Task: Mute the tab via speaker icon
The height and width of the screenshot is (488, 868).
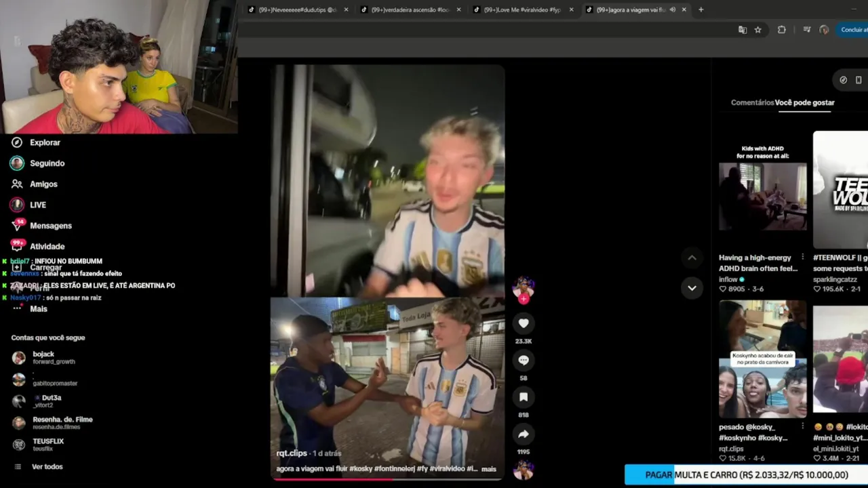Action: click(x=672, y=9)
